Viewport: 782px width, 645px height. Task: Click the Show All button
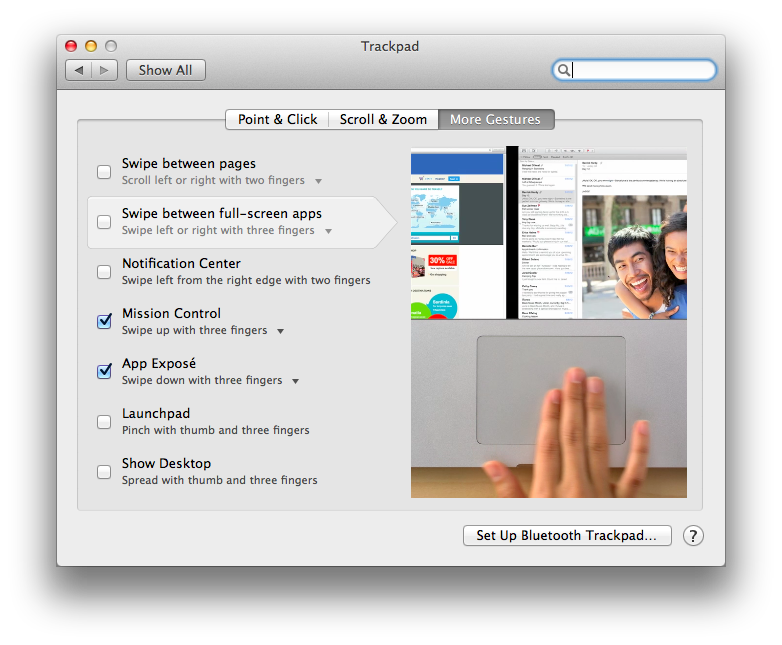pyautogui.click(x=166, y=70)
